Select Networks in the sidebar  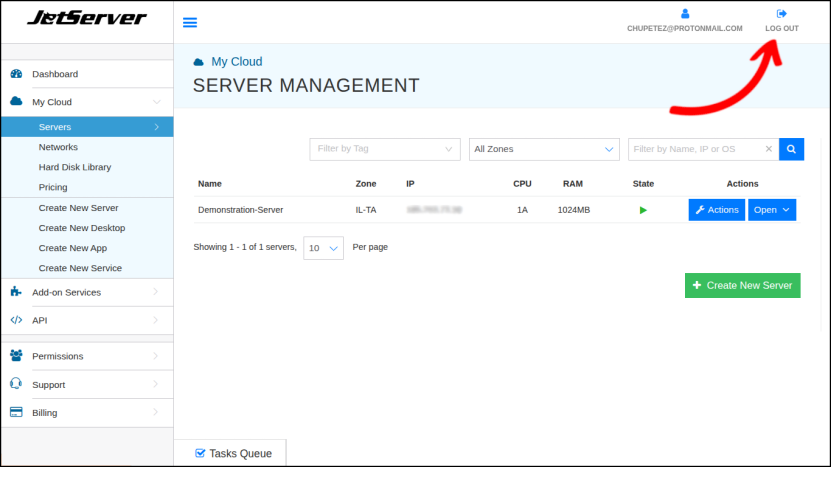click(x=58, y=147)
